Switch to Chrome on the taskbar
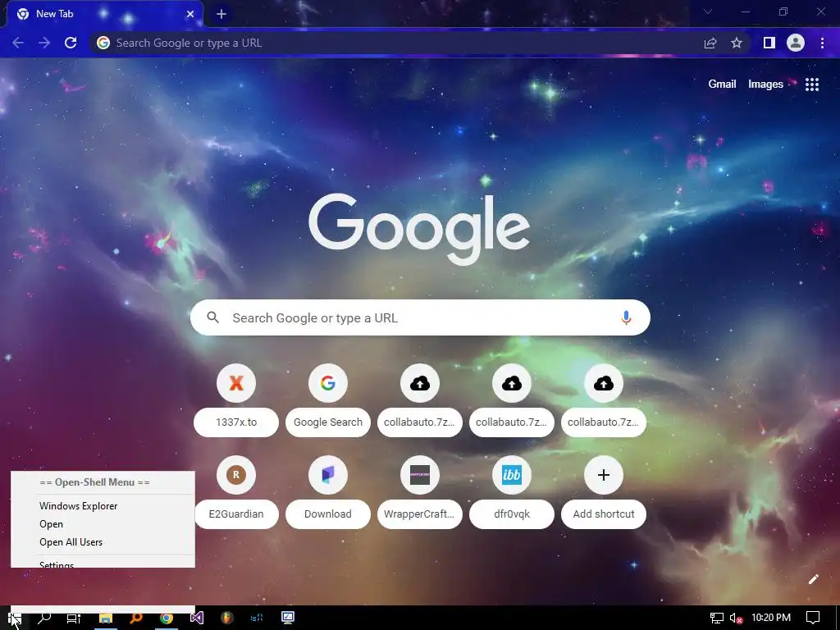The height and width of the screenshot is (630, 840). tap(167, 619)
